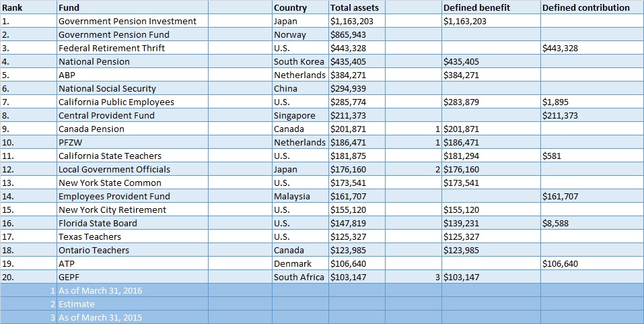Select the 'Defined benefit' header cell
Viewport: 644px width, 324px height.
(x=491, y=7)
